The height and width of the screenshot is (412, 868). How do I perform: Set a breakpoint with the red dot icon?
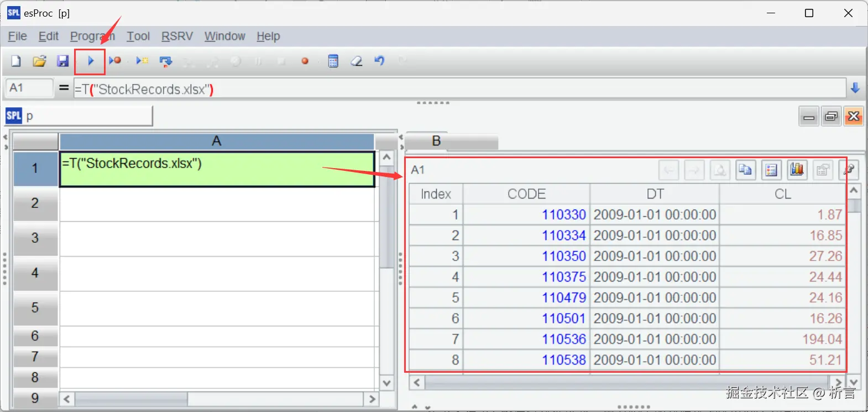(x=305, y=61)
